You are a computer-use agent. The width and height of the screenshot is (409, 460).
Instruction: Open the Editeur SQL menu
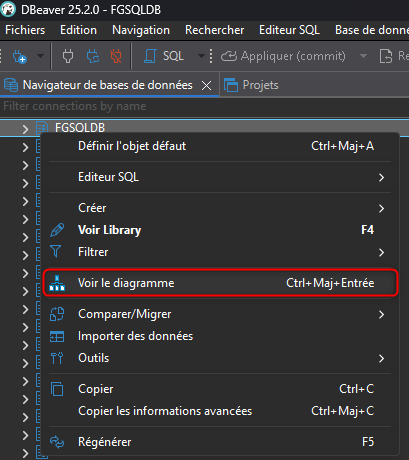click(x=289, y=30)
